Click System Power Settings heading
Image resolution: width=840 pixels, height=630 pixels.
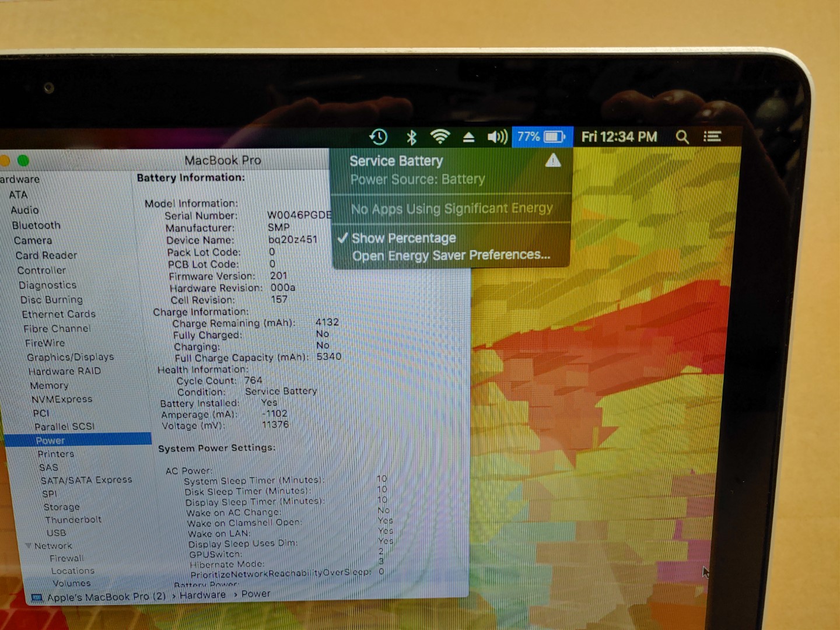[x=216, y=448]
